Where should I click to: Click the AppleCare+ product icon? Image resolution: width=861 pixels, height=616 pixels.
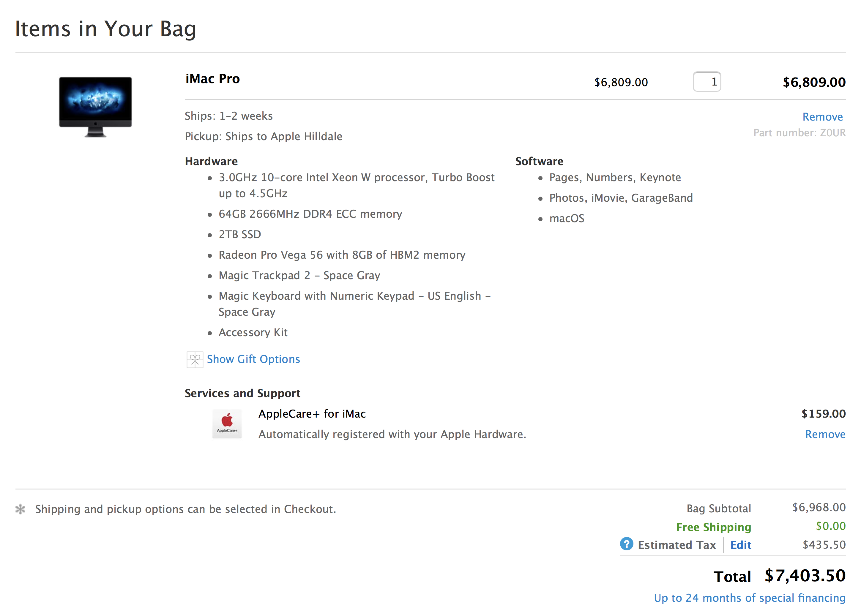pos(227,424)
